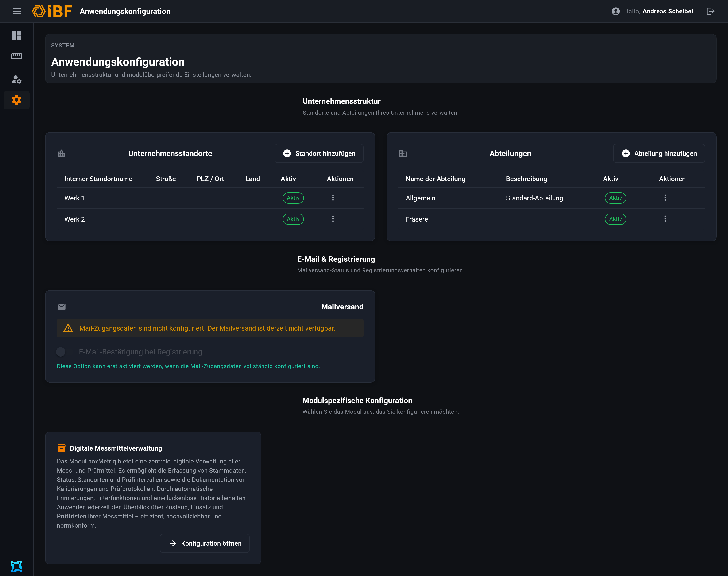The image size is (728, 576).
Task: Select the orange settings gear in sidebar
Action: [x=16, y=100]
